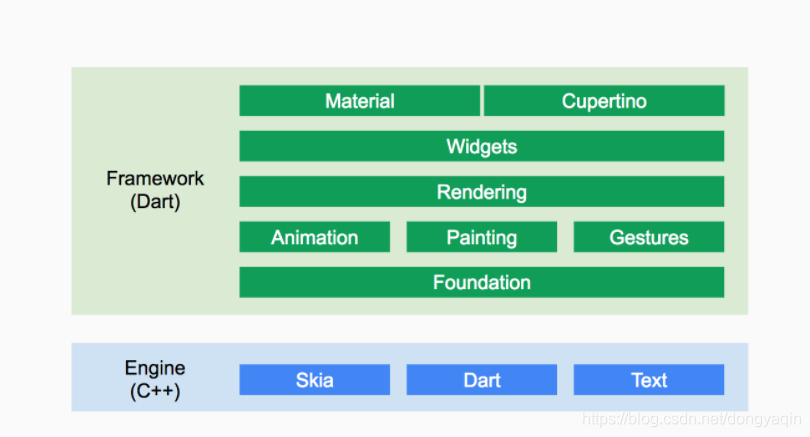Select the Cupertino block
The image size is (810, 437).
[604, 101]
